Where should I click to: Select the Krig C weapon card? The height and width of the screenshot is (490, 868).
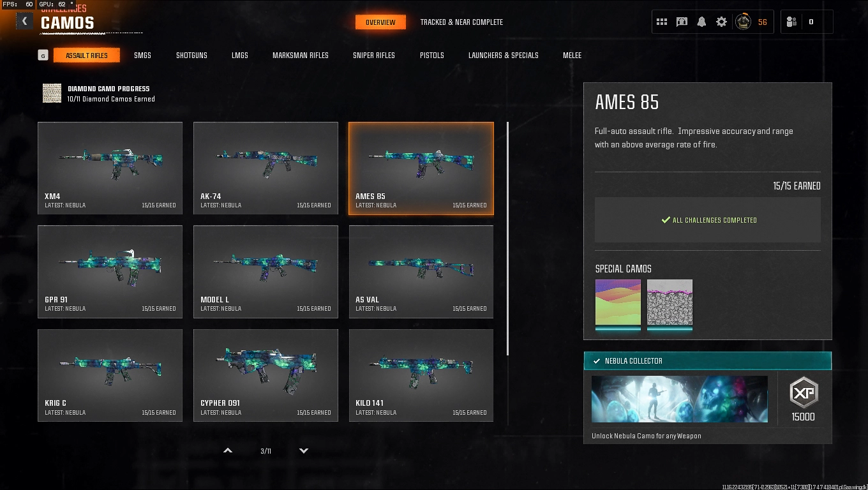click(x=110, y=375)
